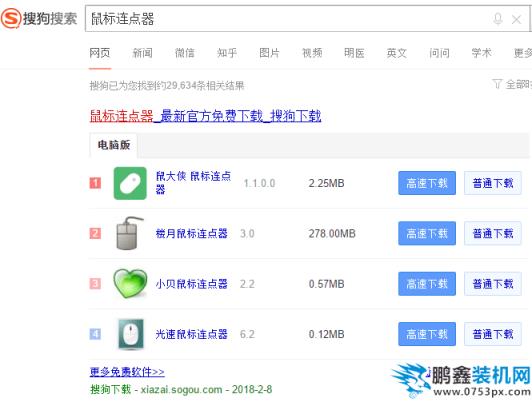Click the rank 2 badge icon
The image size is (532, 402).
(x=95, y=233)
